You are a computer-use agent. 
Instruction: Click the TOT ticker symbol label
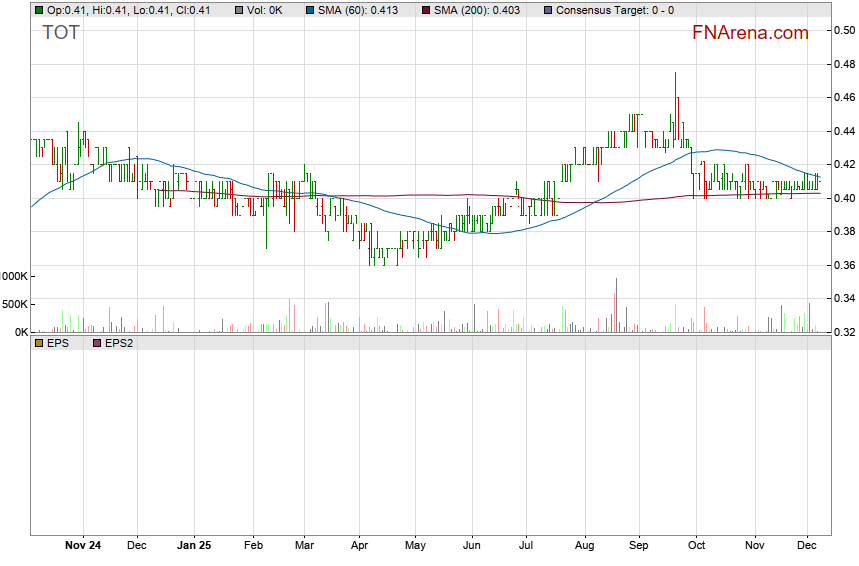(61, 33)
